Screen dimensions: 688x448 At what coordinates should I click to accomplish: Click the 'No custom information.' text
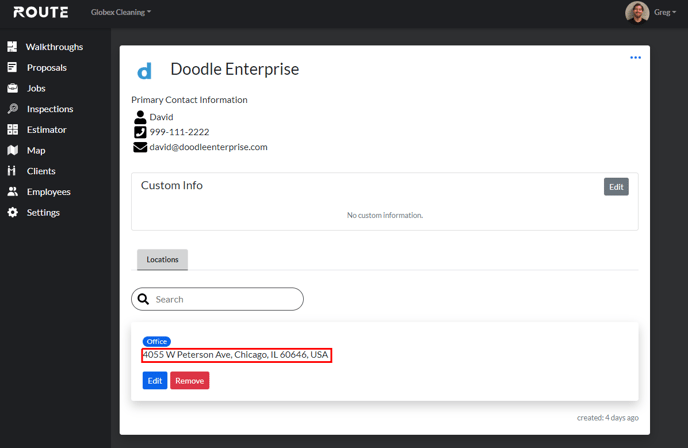385,215
